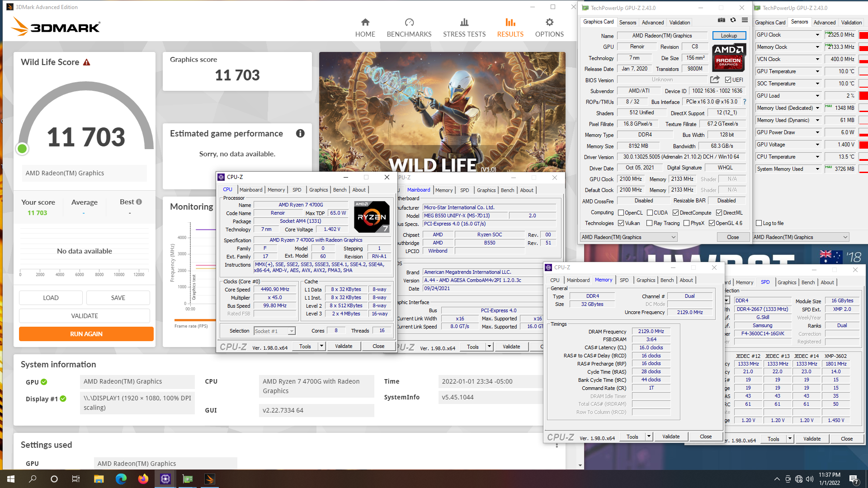Open GPU Temperature sensor dropdown arrow
This screenshot has height=488, width=868.
coord(817,71)
